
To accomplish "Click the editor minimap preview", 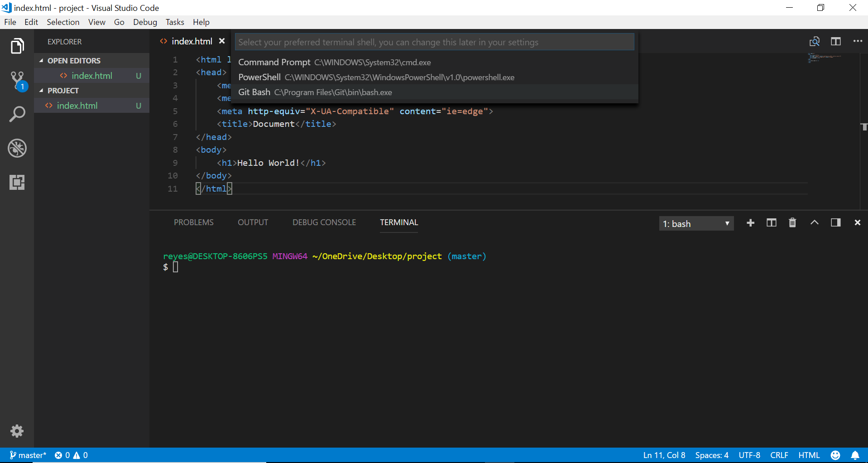I will tap(825, 58).
